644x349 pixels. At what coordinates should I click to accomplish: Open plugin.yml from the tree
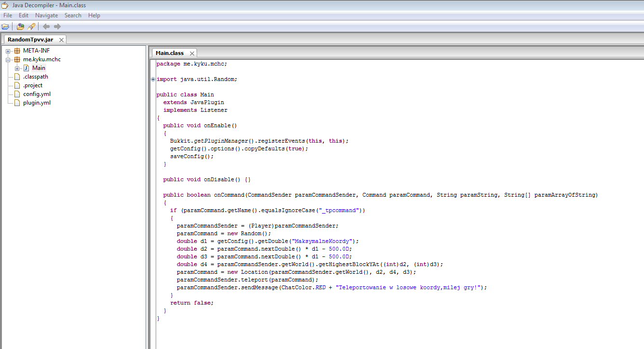pos(37,103)
